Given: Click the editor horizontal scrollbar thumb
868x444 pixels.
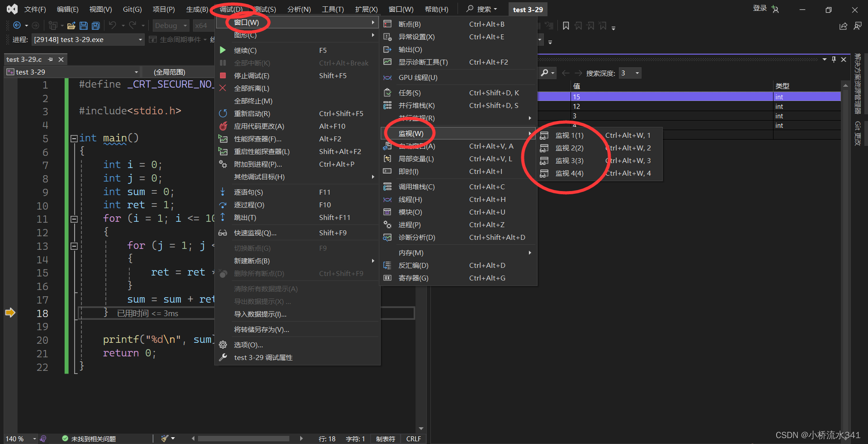Looking at the screenshot, I should pos(243,438).
